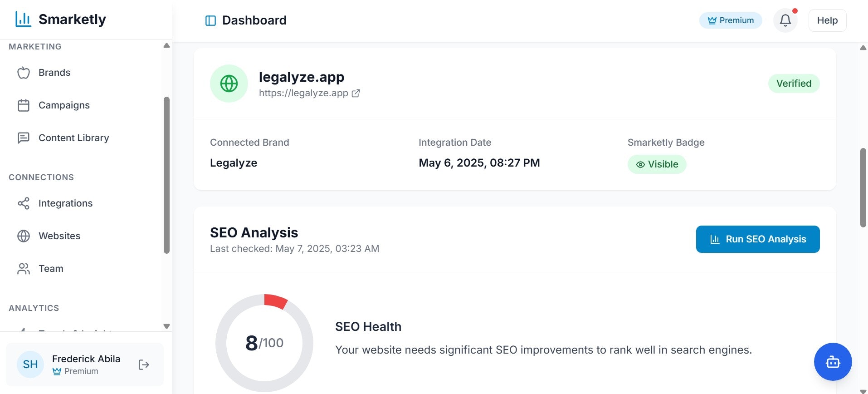Click the main page scroll-up arrow

863,48
